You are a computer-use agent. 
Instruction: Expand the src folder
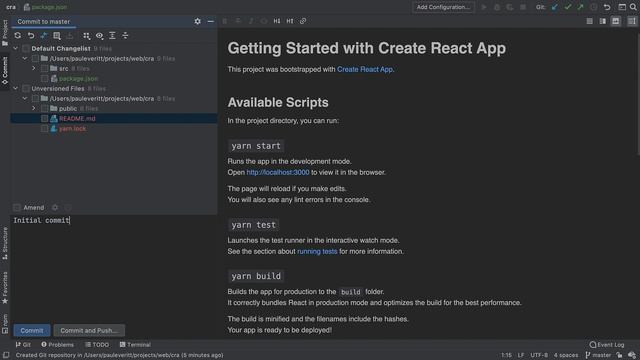[34, 69]
